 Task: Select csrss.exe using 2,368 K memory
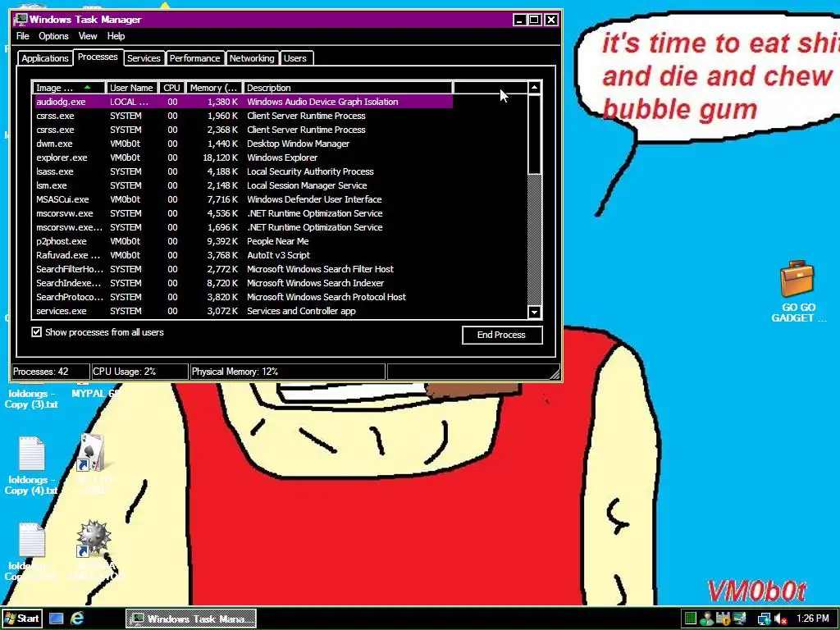tap(243, 130)
